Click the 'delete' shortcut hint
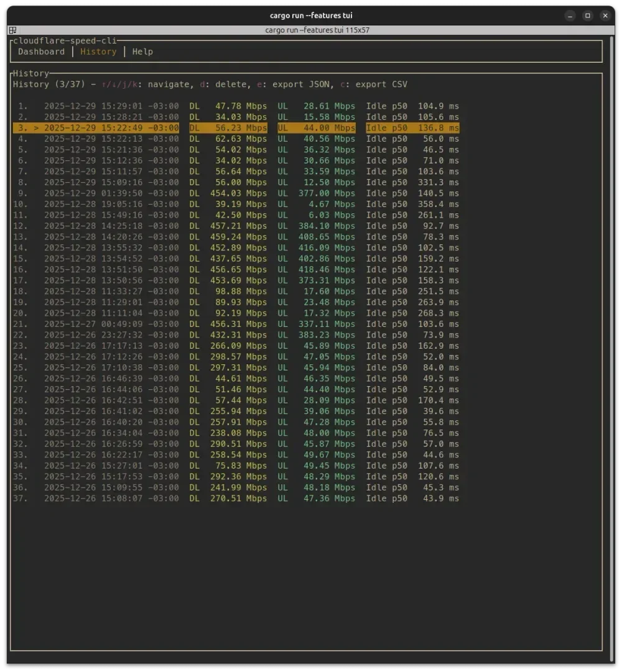This screenshot has width=622, height=672. [231, 85]
